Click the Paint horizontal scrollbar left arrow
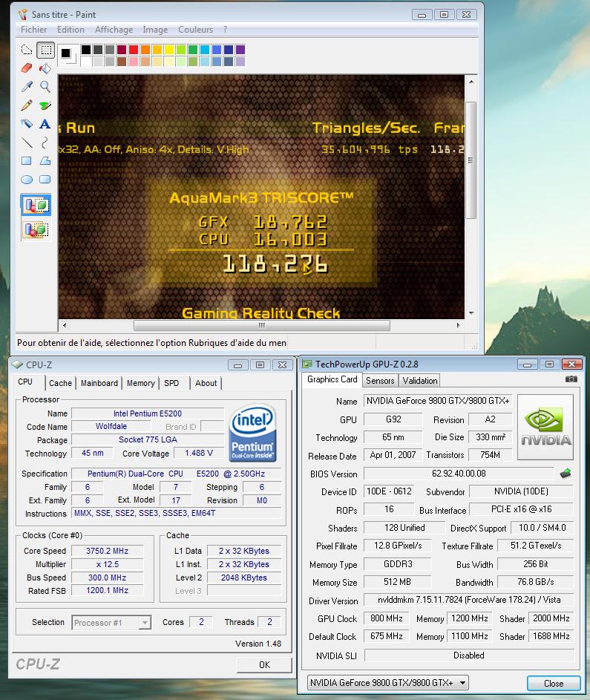Screen dimensions: 590x700 (x=65, y=325)
